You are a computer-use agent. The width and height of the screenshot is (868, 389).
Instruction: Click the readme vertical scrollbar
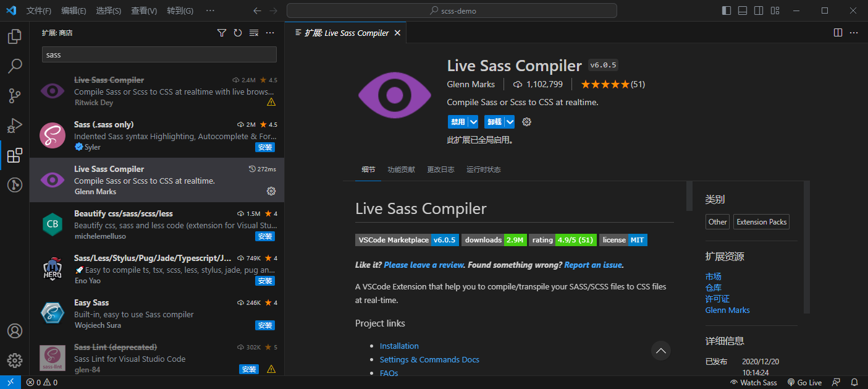point(689,197)
